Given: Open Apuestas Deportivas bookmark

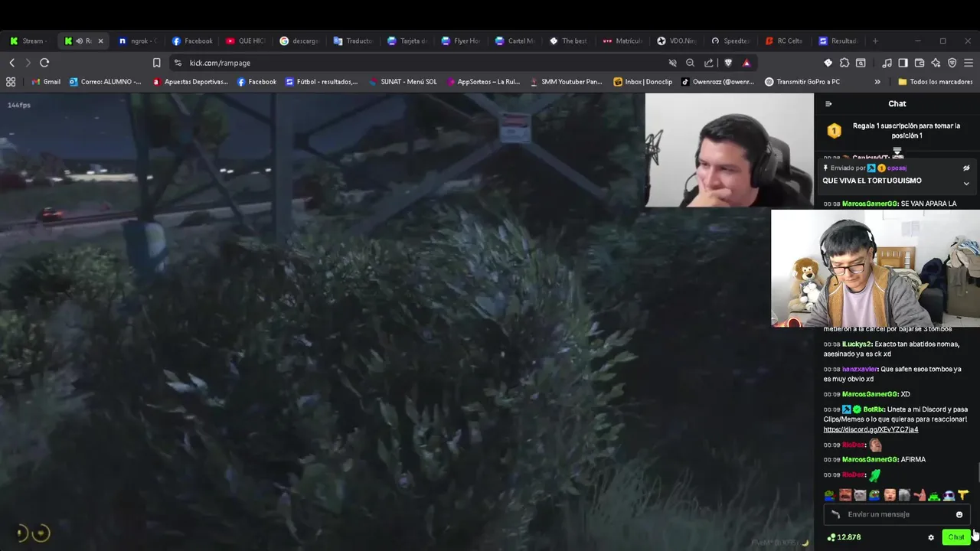Looking at the screenshot, I should [x=190, y=82].
